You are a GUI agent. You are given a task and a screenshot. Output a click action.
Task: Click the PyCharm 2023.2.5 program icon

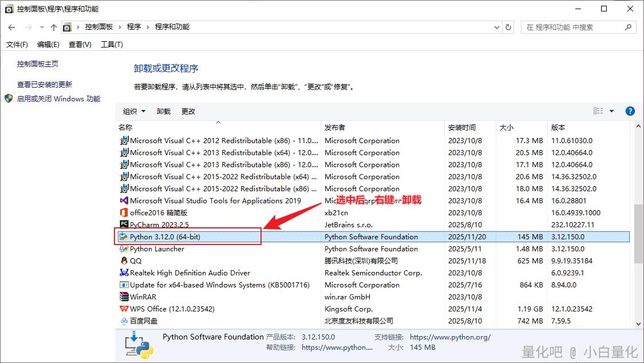tap(124, 224)
